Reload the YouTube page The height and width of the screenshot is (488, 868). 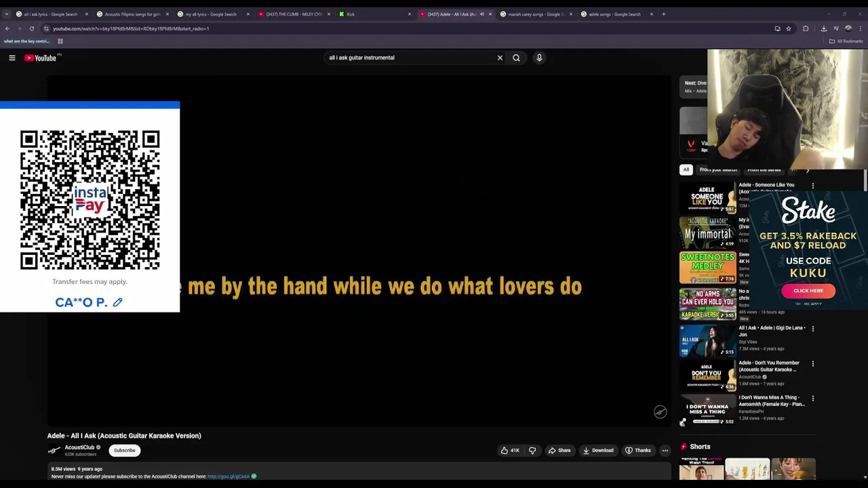click(31, 28)
